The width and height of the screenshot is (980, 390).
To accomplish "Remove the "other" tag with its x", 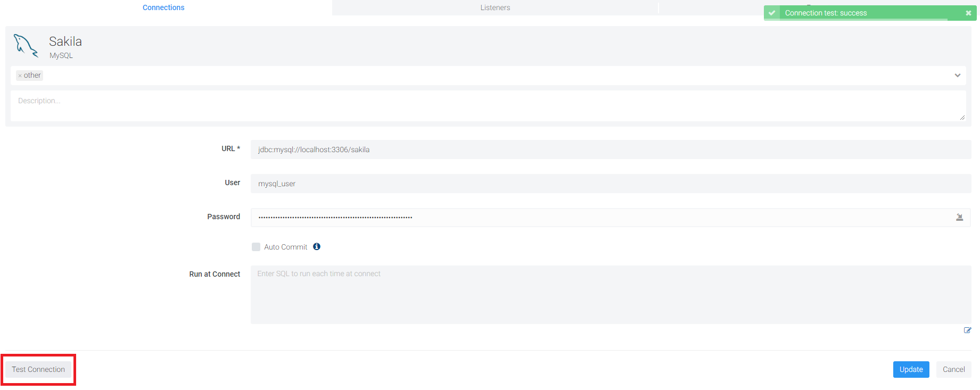I will [x=20, y=76].
